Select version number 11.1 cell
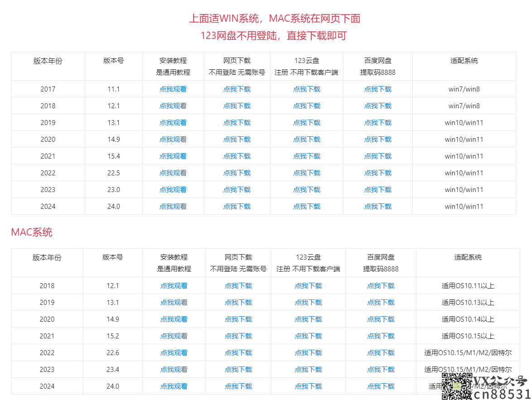The width and height of the screenshot is (532, 400). 114,89
